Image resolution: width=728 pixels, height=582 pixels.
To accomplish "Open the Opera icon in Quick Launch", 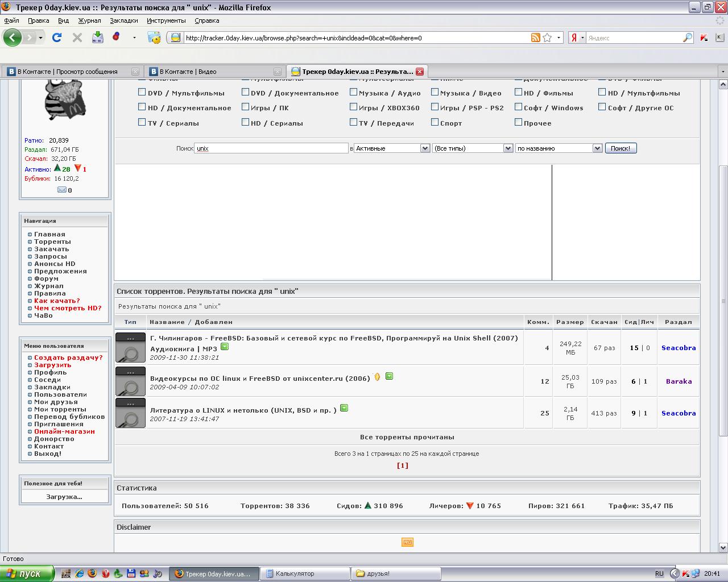I will (105, 573).
